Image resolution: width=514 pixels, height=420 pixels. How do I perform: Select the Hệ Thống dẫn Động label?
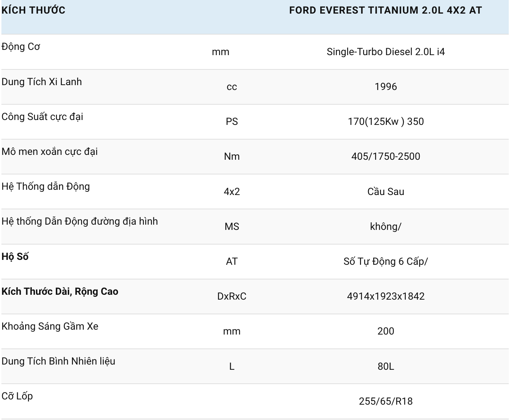(46, 186)
